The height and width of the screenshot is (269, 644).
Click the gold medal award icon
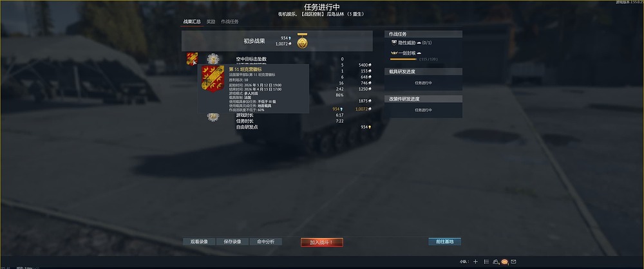(x=302, y=41)
